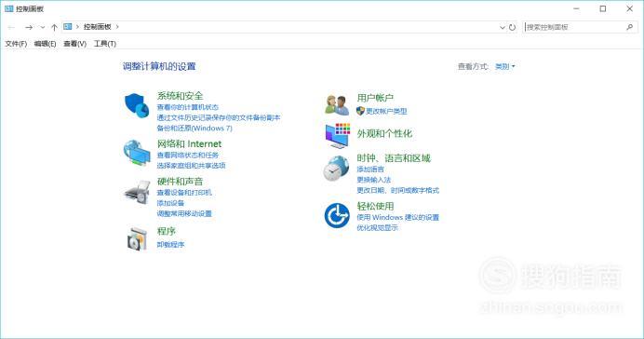
Task: Click the 时钟、语言和区域 heading link
Action: click(394, 158)
